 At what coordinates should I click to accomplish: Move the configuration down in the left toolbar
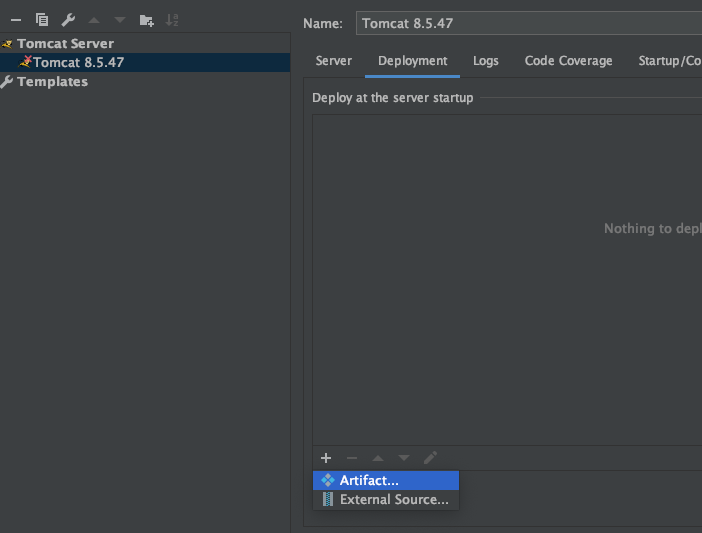[120, 20]
